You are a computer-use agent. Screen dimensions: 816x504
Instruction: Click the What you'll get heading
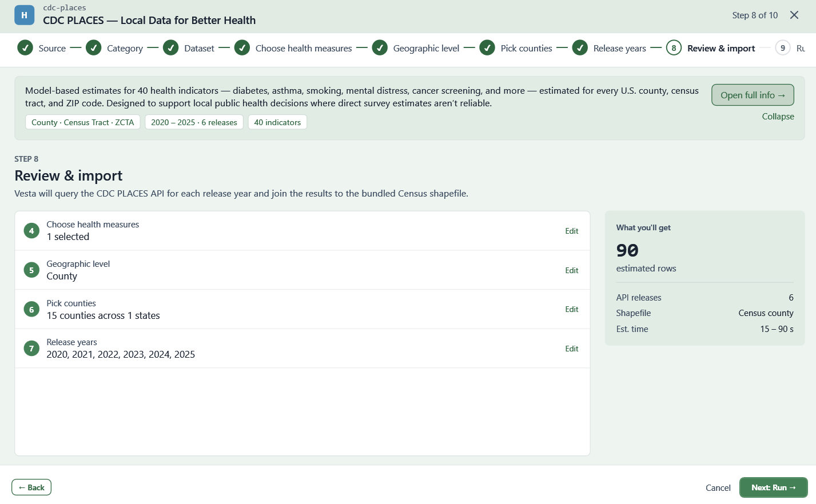pyautogui.click(x=643, y=227)
